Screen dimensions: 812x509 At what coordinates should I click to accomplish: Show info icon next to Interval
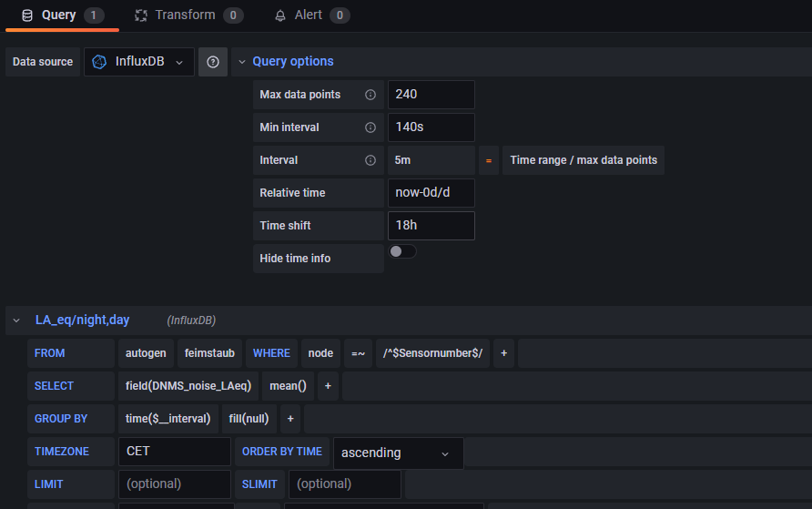coord(370,160)
